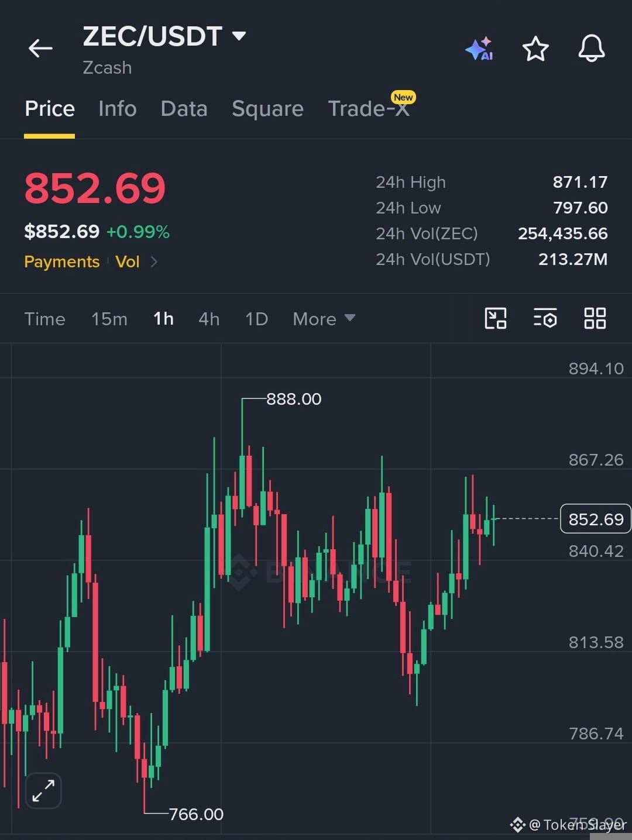The image size is (632, 840).
Task: Add ZEC/USDT to favorites with star
Action: tap(535, 49)
